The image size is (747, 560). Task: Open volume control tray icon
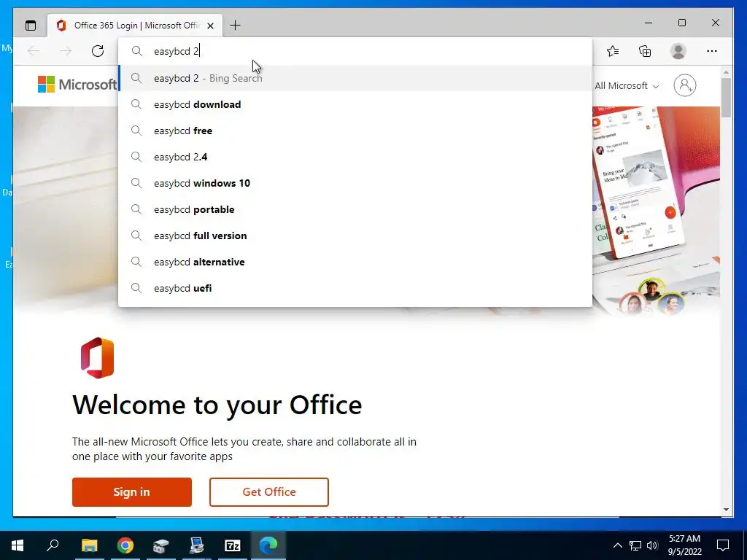click(x=652, y=545)
